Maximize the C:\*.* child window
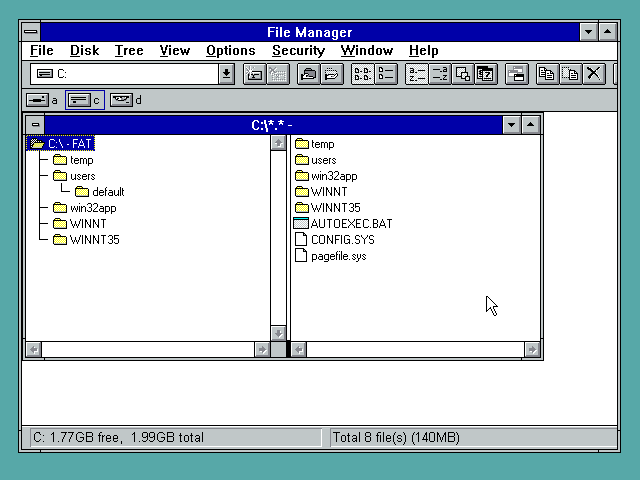Viewport: 640px width, 480px height. (x=531, y=125)
